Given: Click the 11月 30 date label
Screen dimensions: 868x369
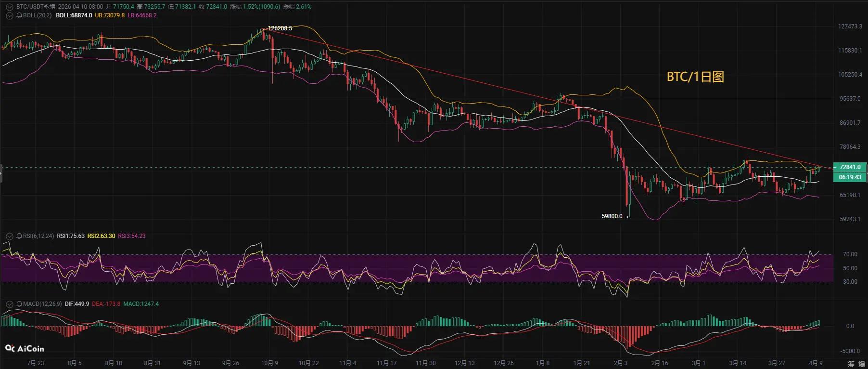Looking at the screenshot, I should click(x=426, y=363).
